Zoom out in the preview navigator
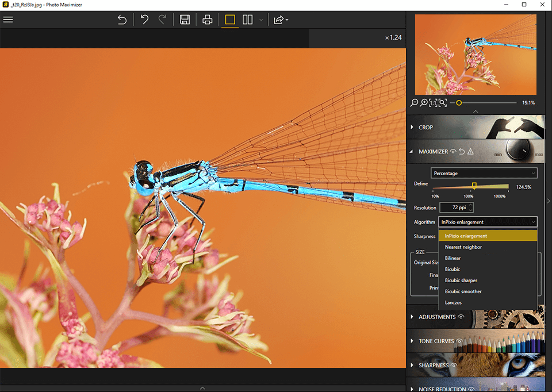The image size is (552, 392). 414,102
